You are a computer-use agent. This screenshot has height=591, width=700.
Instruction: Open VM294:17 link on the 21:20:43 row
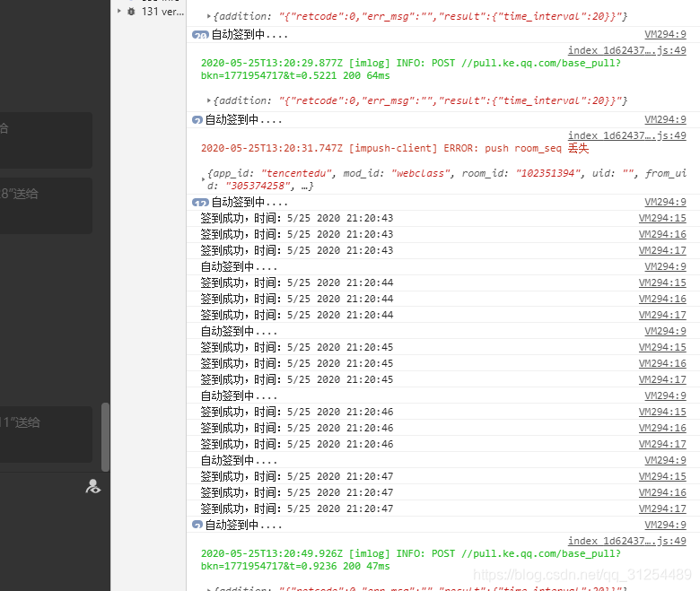coord(662,250)
